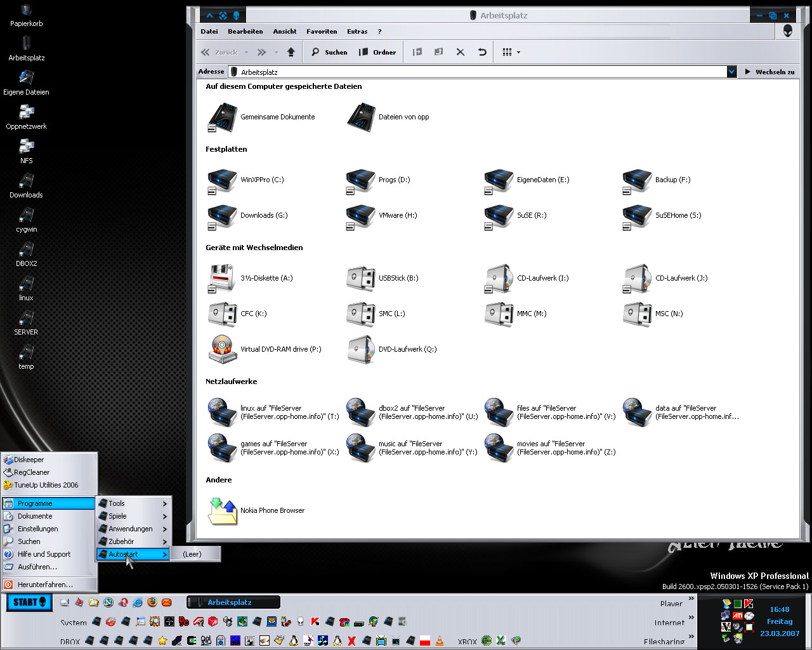This screenshot has width=812, height=650.
Task: Open the Ansicht menu
Action: (x=285, y=31)
